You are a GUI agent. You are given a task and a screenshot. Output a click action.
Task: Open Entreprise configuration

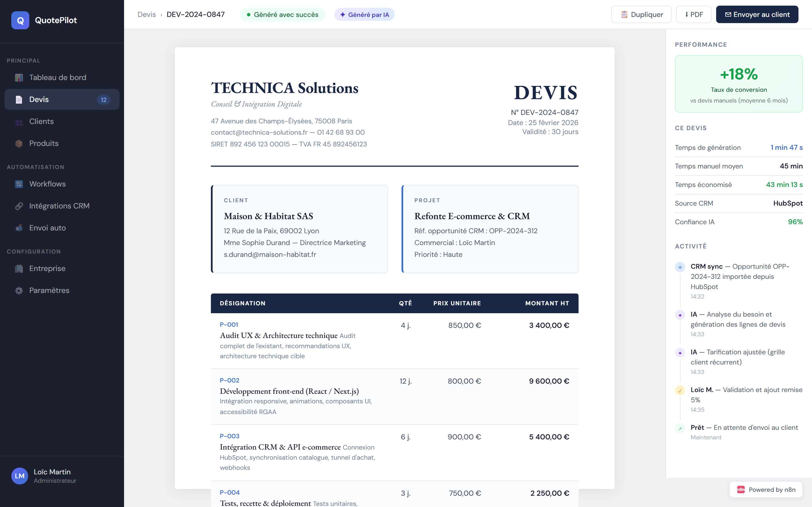47,268
